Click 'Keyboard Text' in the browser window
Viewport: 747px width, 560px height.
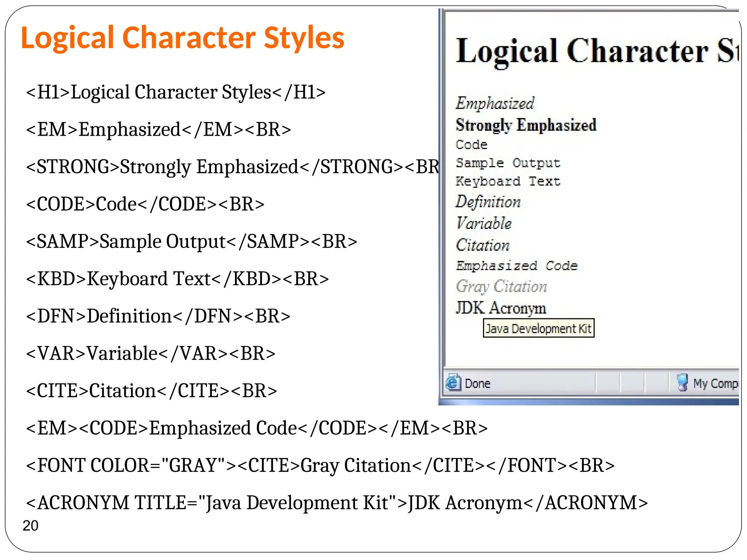tap(508, 181)
